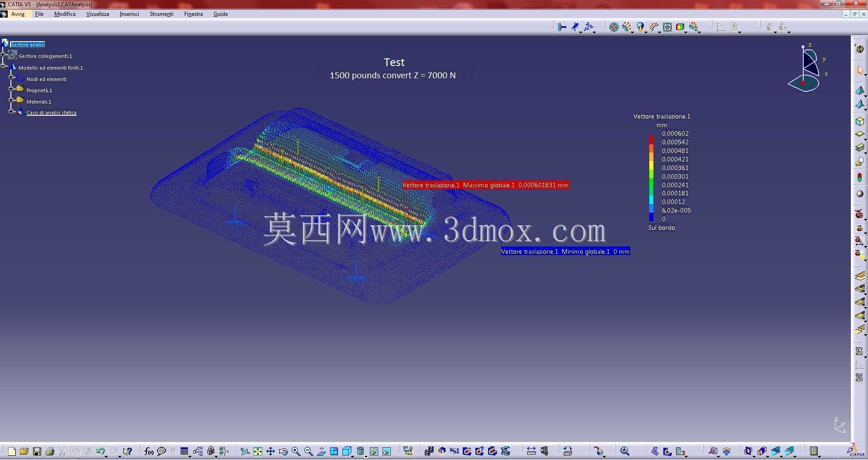Viewport: 868px width, 460px height.
Task: Open the Strumenti menu
Action: [161, 14]
